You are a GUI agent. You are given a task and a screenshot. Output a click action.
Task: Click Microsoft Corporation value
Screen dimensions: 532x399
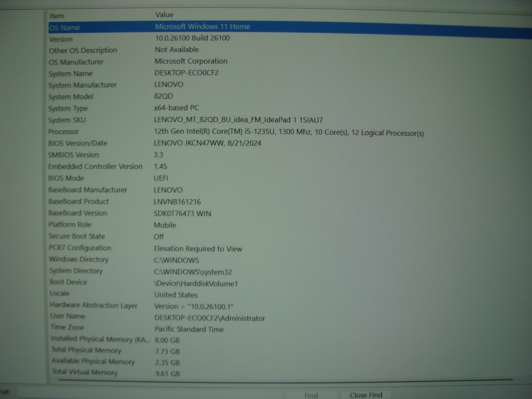pos(191,61)
